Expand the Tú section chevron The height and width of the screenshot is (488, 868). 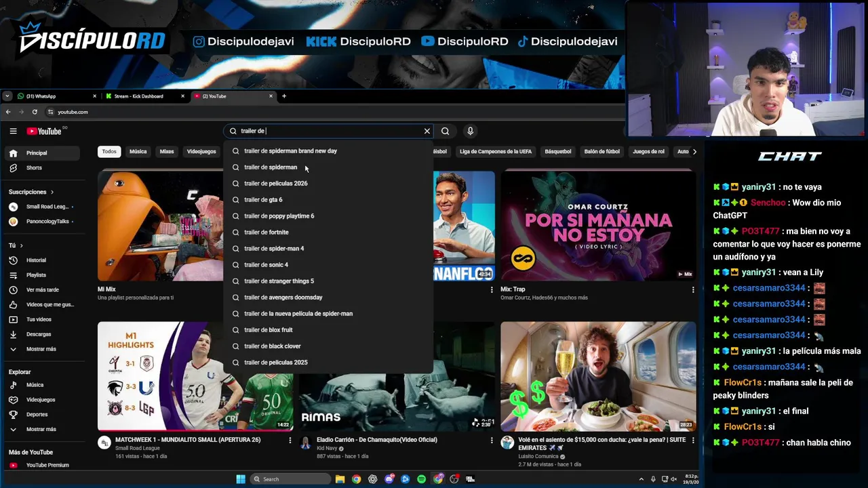[x=21, y=245]
